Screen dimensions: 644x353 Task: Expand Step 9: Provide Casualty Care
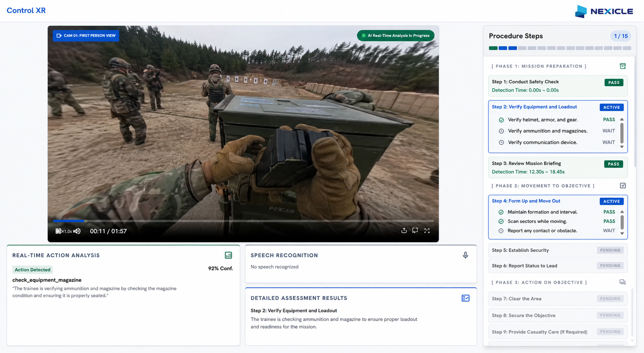coord(558,332)
